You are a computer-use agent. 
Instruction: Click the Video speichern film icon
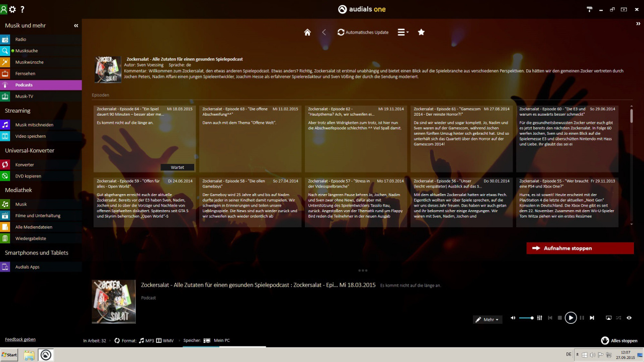[x=5, y=136]
